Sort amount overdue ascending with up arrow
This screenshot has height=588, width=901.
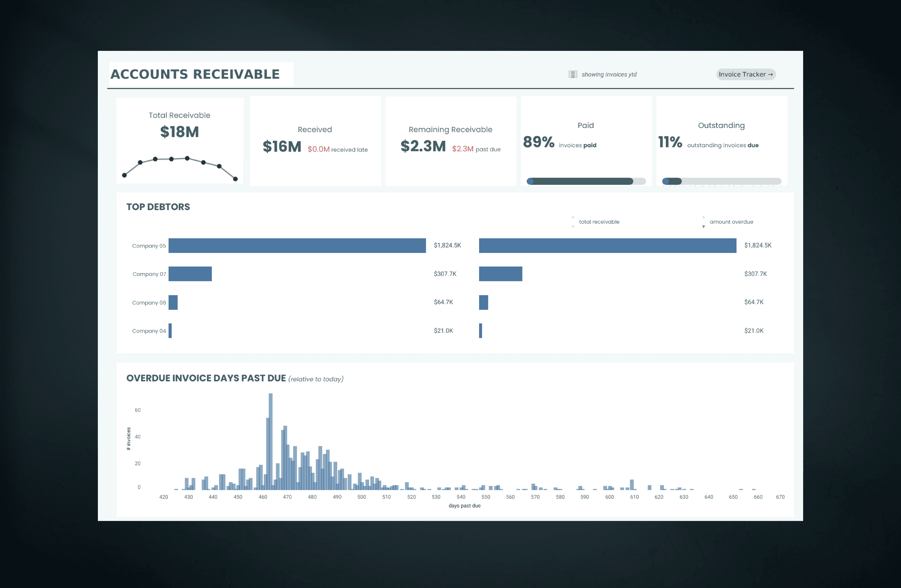(703, 217)
